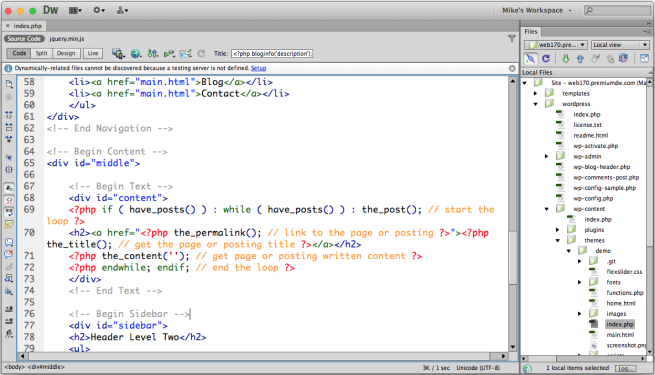
Task: Collapse the wordpress folder
Action: 536,104
